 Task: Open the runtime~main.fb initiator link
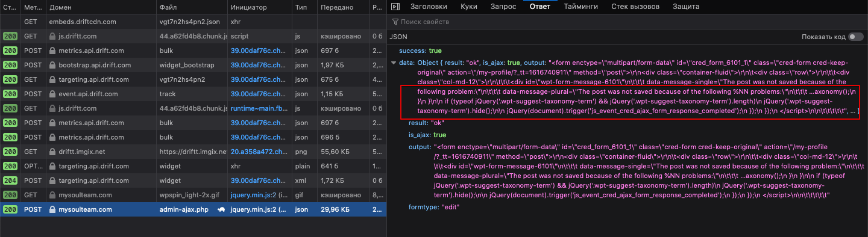259,108
